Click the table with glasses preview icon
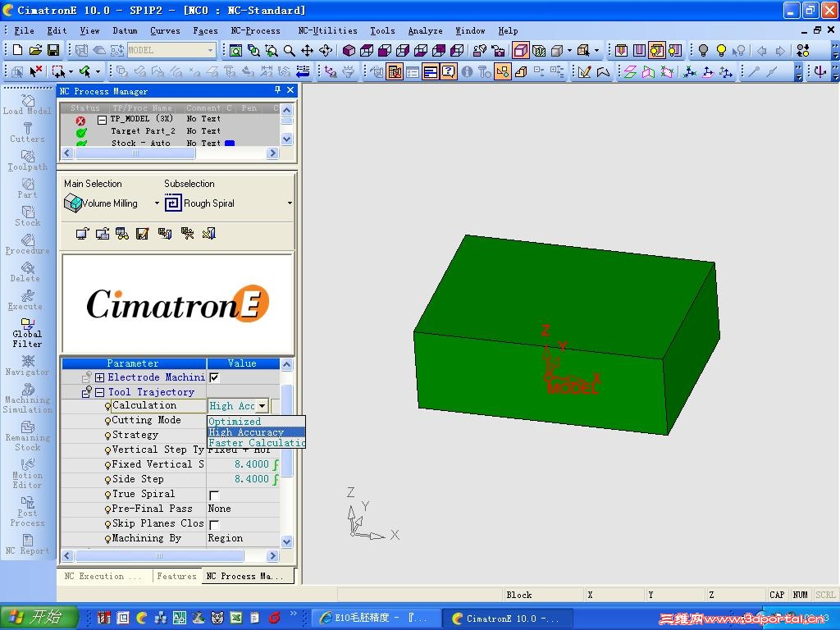The width and height of the screenshot is (840, 630). coord(122,234)
